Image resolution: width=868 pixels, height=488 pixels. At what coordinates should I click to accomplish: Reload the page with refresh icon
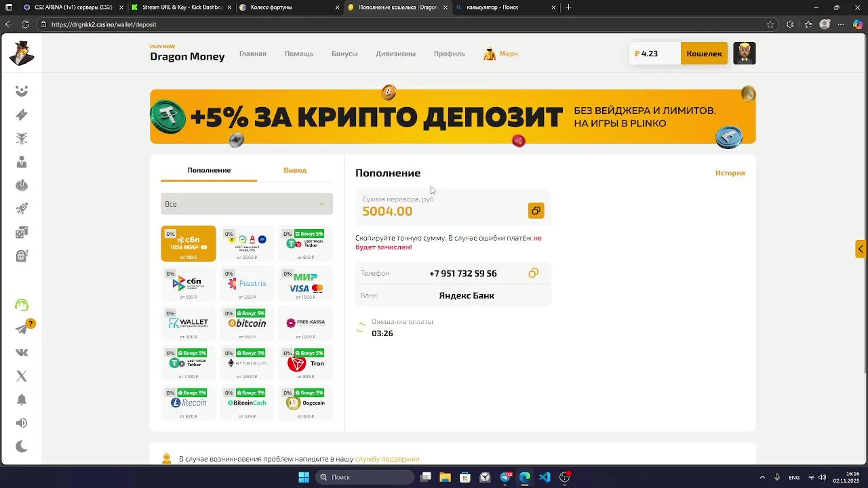pyautogui.click(x=25, y=24)
